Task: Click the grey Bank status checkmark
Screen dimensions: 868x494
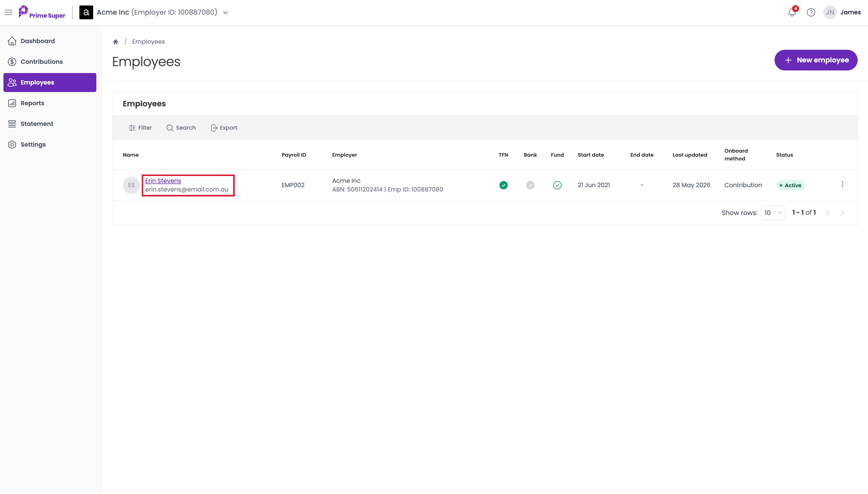Action: point(530,185)
